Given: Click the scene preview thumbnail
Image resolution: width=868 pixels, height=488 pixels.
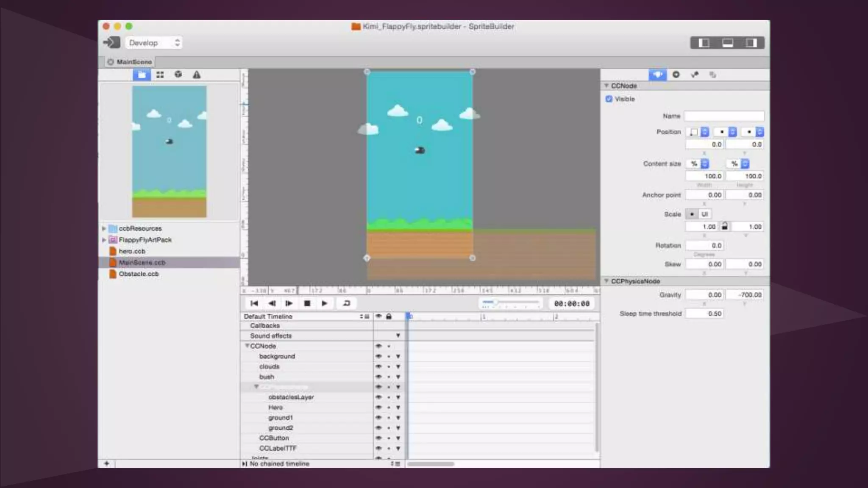Looking at the screenshot, I should point(169,152).
